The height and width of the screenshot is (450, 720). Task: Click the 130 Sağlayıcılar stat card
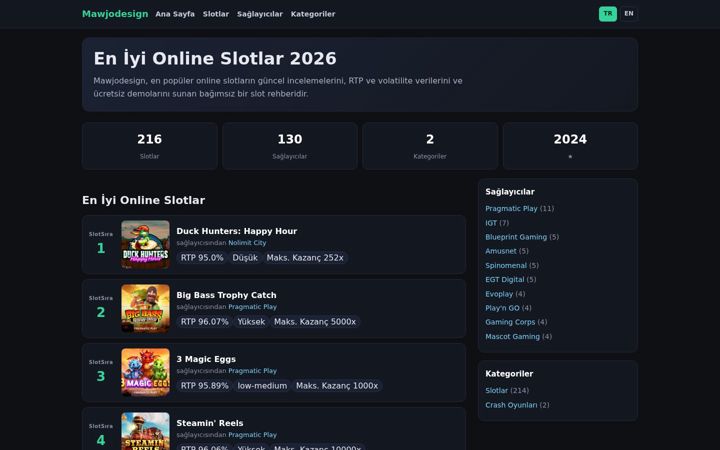click(x=290, y=146)
